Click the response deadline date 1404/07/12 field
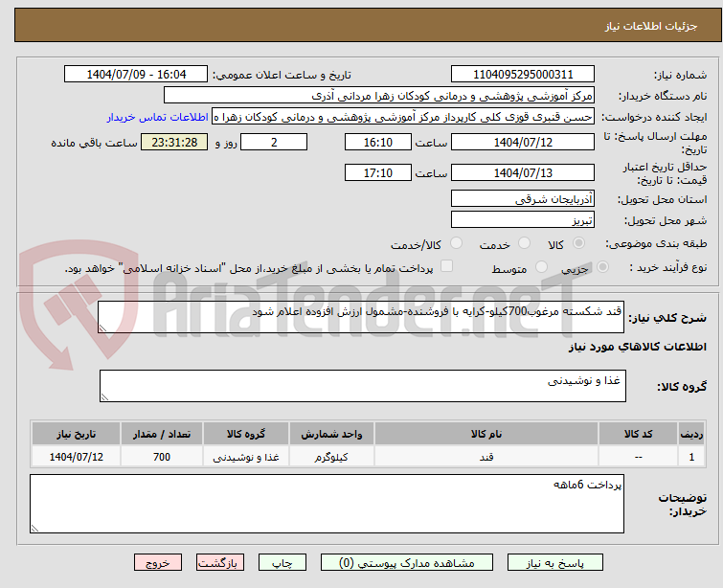The width and height of the screenshot is (723, 588). [x=523, y=142]
